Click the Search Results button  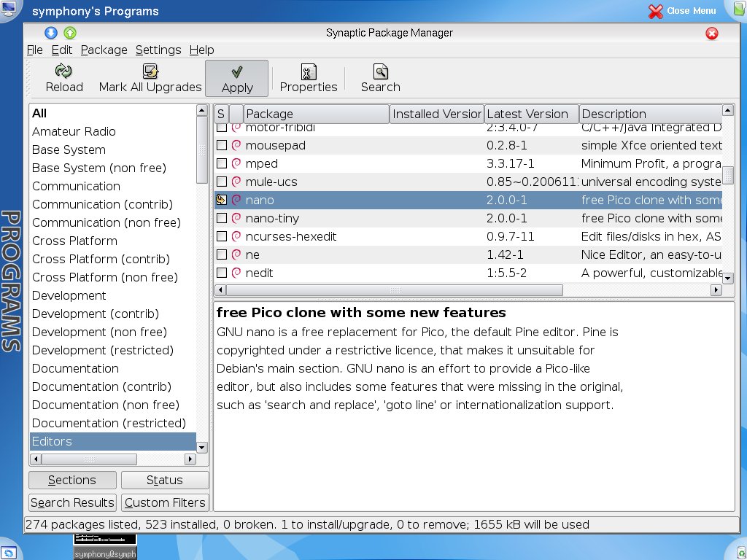72,502
